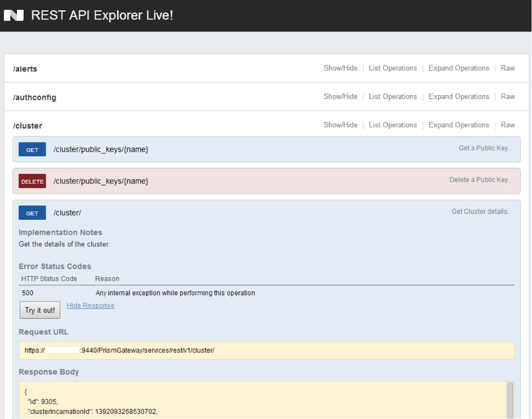Click the /cluster/public_keys/{name} DELETE path
Image resolution: width=532 pixels, height=419 pixels.
point(101,181)
